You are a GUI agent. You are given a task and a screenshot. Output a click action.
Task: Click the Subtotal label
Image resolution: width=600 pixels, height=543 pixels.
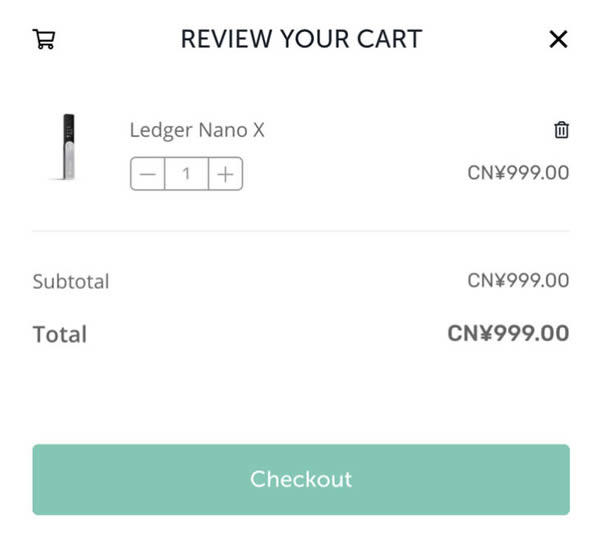(71, 281)
